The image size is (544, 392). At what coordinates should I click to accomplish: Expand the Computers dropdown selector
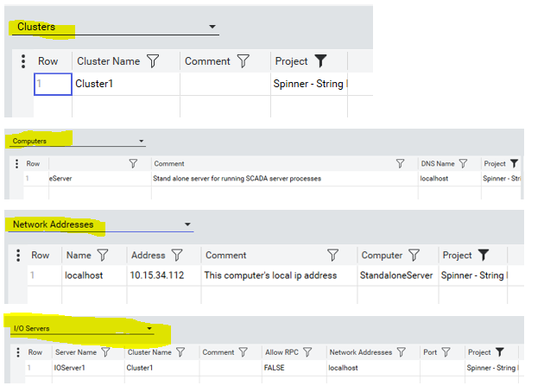point(142,142)
